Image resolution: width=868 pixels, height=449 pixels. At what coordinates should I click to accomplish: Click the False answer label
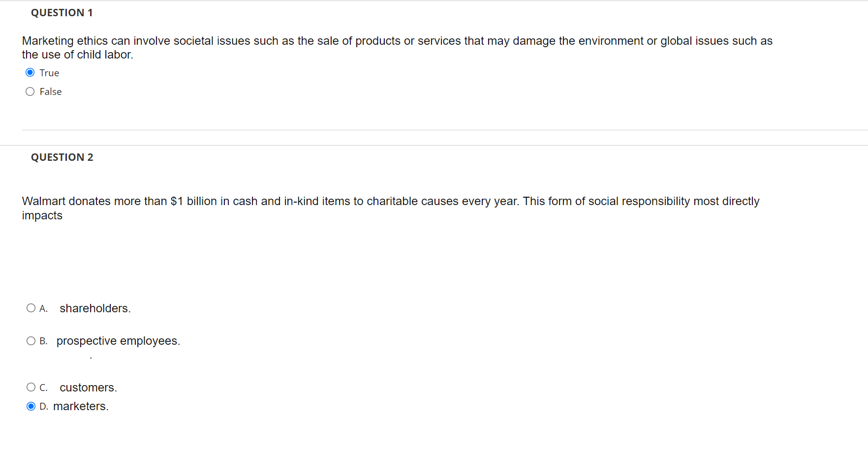tap(50, 91)
